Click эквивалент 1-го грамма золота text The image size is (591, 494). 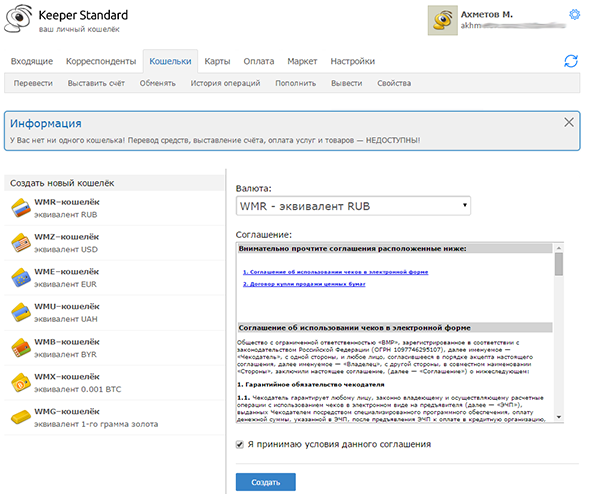(96, 424)
